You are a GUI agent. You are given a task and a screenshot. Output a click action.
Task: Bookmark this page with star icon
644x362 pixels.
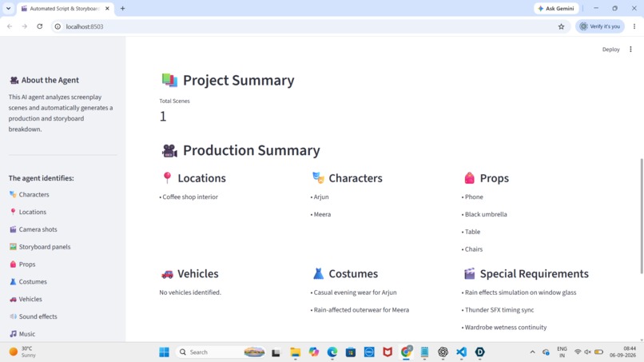pyautogui.click(x=561, y=26)
